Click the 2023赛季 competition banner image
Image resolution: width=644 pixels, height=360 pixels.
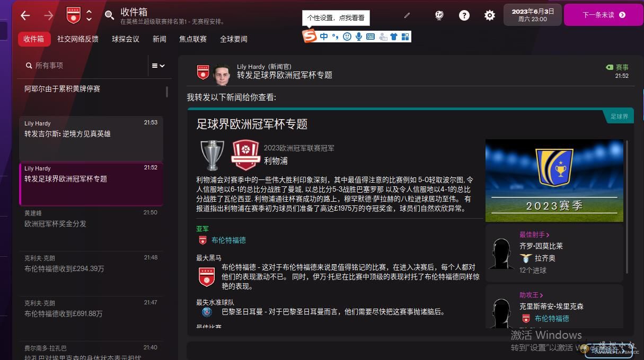[x=554, y=181]
